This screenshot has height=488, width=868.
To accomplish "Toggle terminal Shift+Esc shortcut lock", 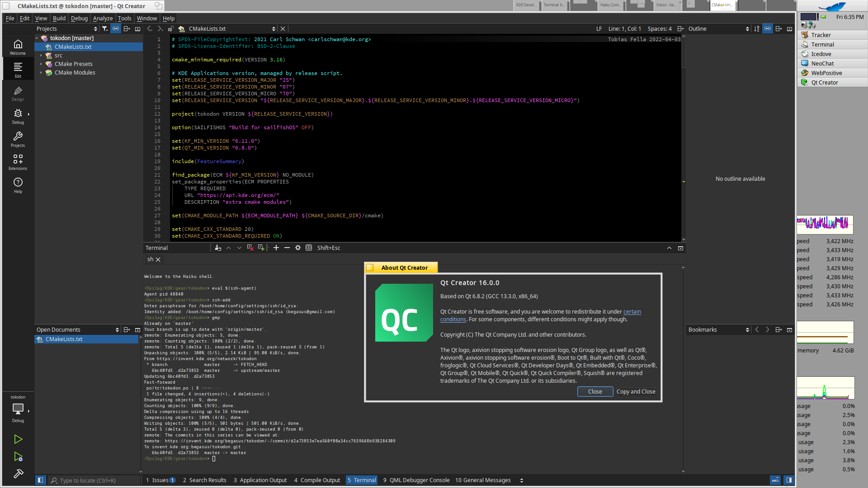I will click(309, 248).
